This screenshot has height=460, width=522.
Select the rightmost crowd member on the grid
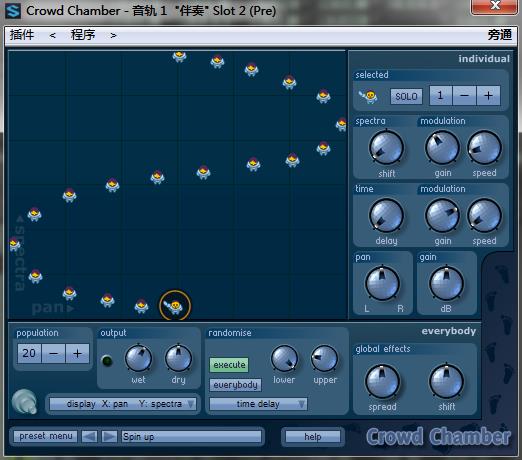[x=341, y=124]
